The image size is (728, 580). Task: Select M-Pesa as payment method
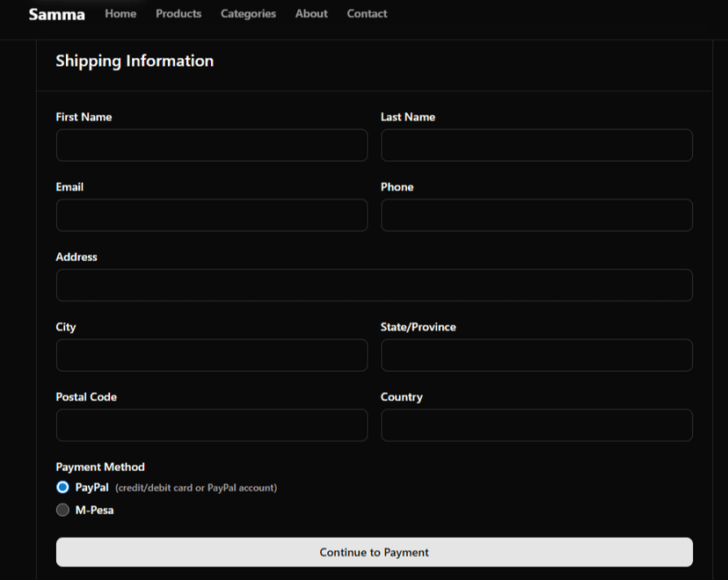click(62, 511)
